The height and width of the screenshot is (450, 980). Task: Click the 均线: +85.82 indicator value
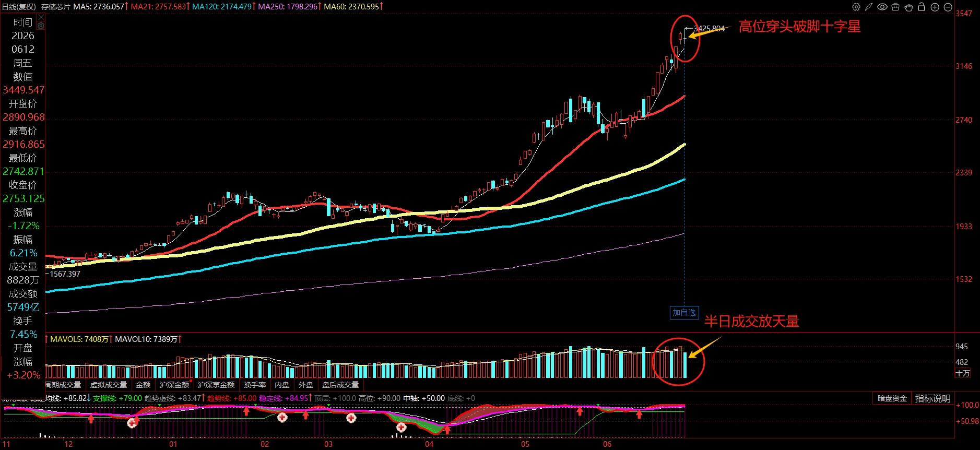coord(66,398)
